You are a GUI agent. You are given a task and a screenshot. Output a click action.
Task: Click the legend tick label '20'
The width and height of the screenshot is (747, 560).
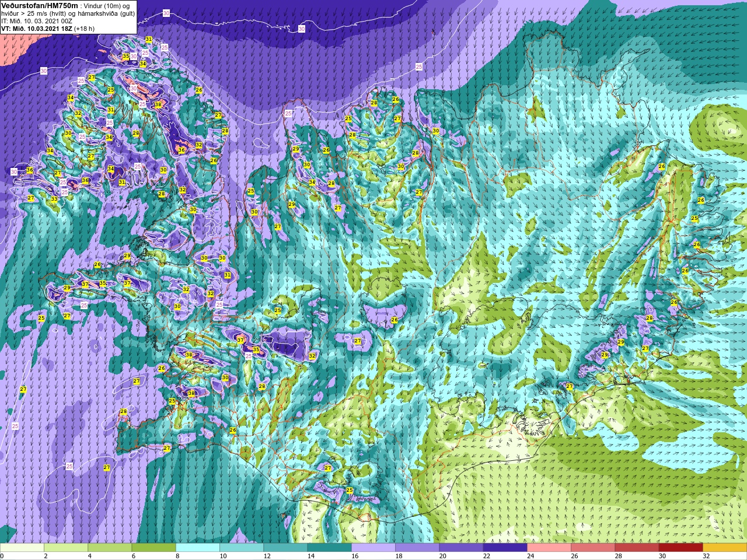pyautogui.click(x=442, y=556)
